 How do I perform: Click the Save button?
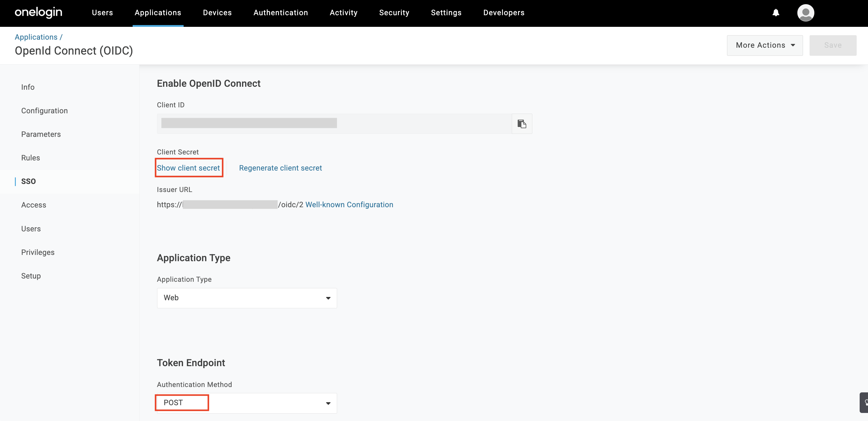833,45
